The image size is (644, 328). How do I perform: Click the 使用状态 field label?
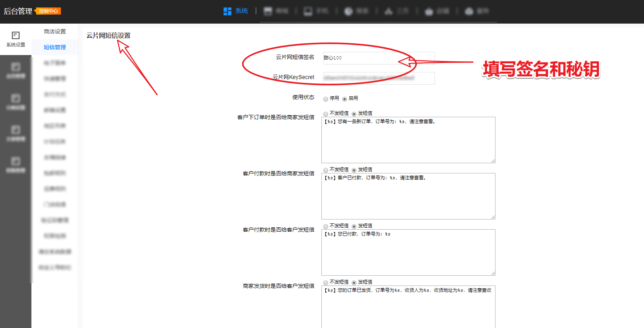303,97
